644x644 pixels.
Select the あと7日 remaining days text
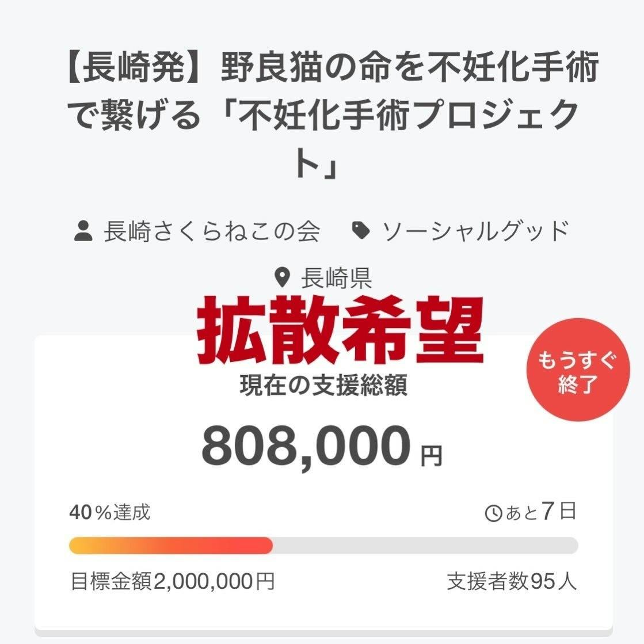540,512
